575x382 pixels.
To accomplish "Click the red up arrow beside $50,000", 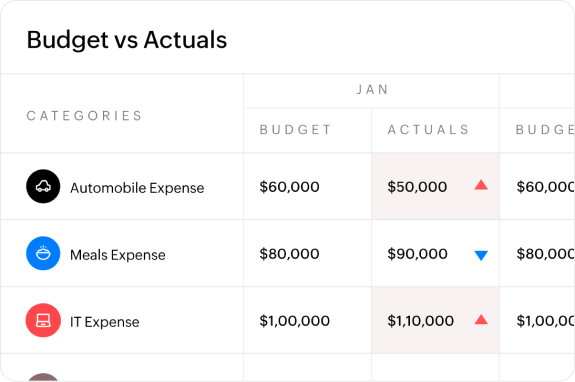I will pos(481,185).
